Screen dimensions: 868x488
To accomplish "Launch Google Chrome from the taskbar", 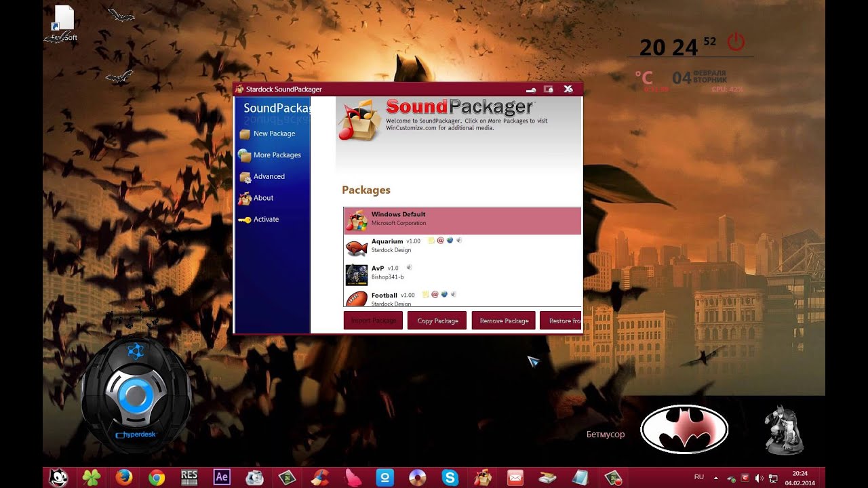I will (157, 477).
